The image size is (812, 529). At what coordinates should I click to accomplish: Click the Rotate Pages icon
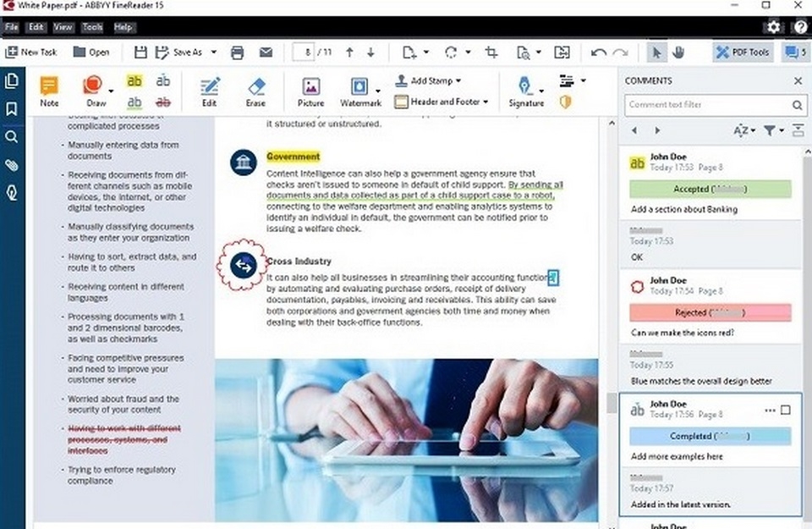click(451, 52)
